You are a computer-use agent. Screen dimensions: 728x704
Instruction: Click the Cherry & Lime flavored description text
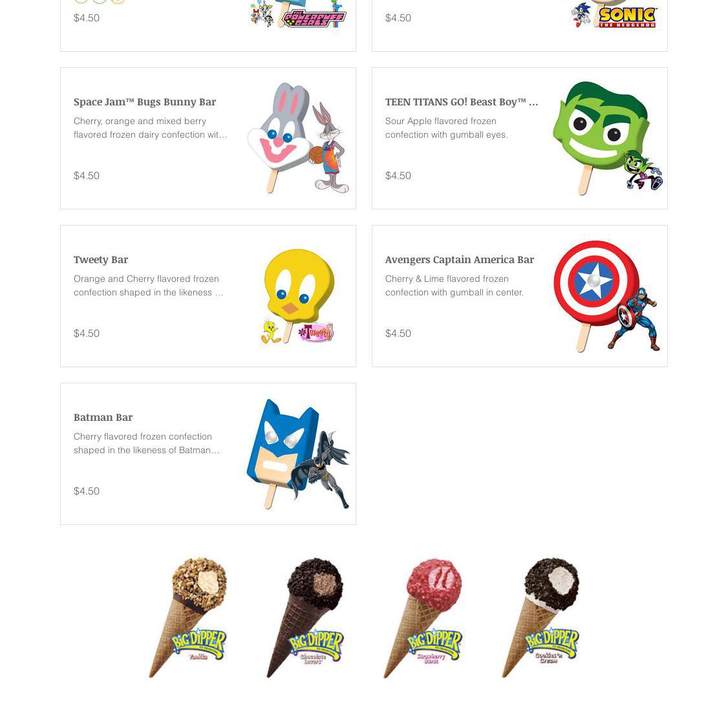(x=454, y=286)
